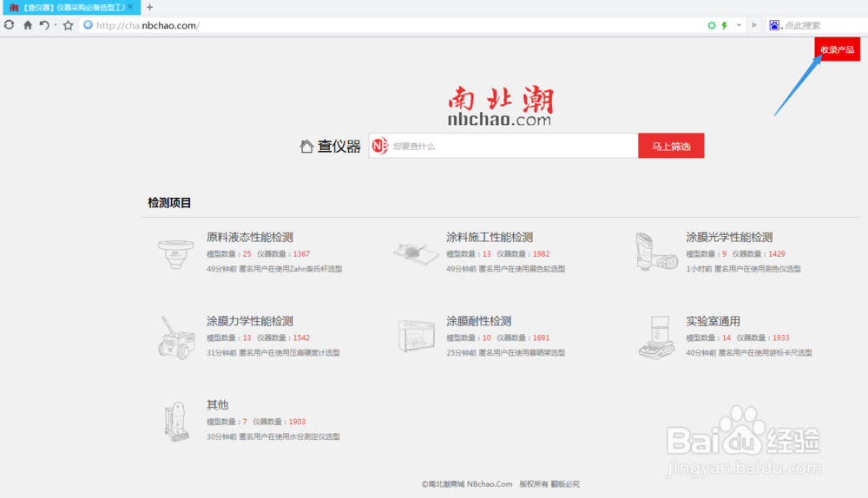The height and width of the screenshot is (498, 868).
Task: Open 涂膜力学性能检测 category link
Action: click(250, 321)
